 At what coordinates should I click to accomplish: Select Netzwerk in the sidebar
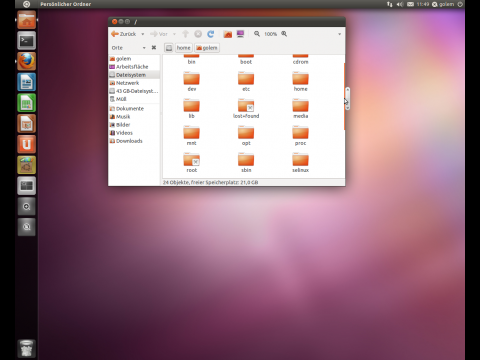[x=134, y=83]
